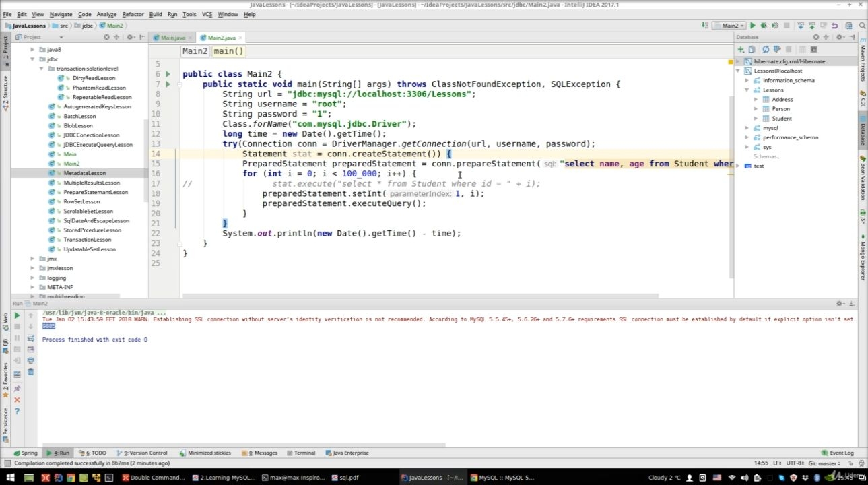The image size is (868, 485).
Task: Click the run gutter arrow beside line 7
Action: click(x=168, y=84)
